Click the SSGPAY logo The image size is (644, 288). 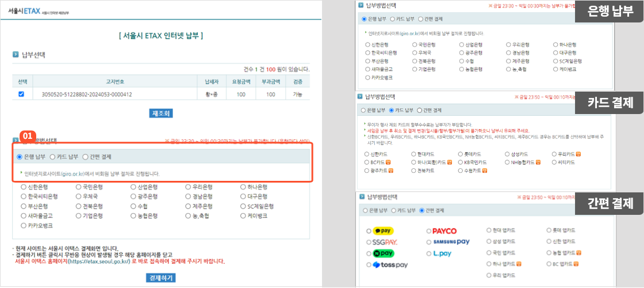click(385, 242)
